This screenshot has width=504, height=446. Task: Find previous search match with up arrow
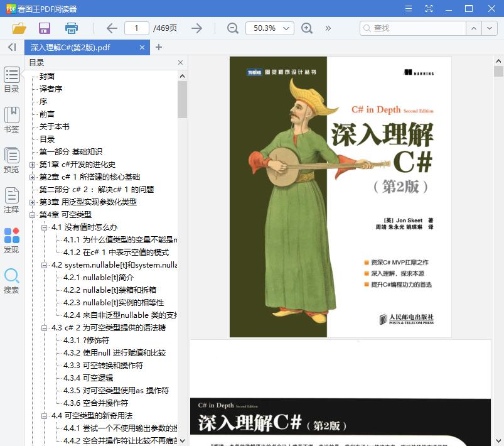pyautogui.click(x=473, y=28)
